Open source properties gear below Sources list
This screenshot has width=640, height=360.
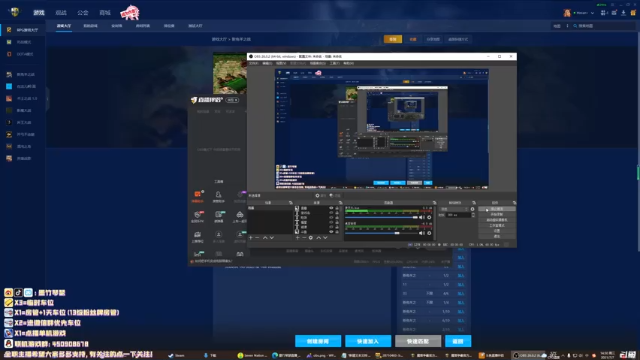(311, 238)
